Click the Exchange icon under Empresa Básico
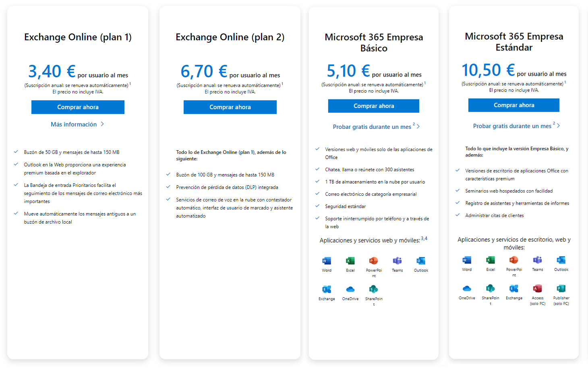This screenshot has width=588, height=371. coord(327,289)
